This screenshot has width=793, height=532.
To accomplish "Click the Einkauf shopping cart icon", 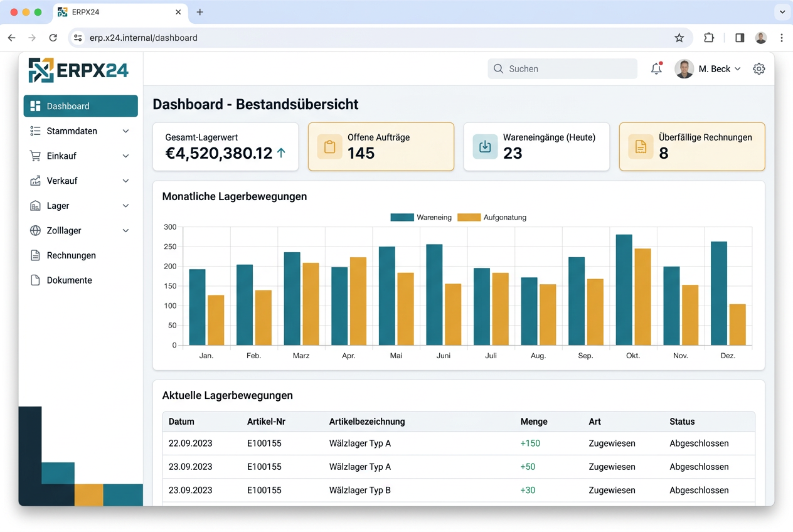I will tap(35, 156).
